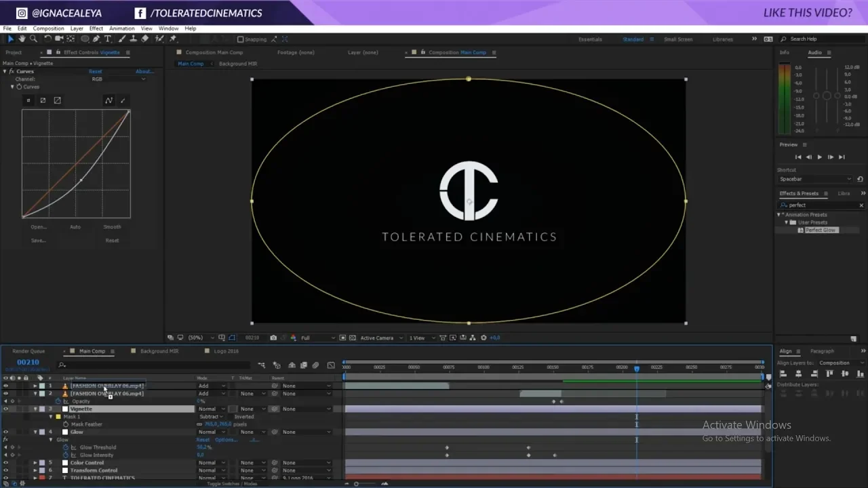Viewport: 868px width, 488px height.
Task: Click the Smooth button under curves
Action: tap(112, 227)
